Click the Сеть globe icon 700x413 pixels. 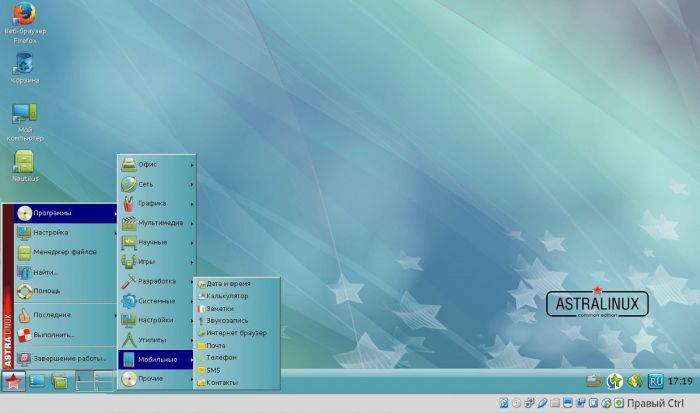click(129, 184)
